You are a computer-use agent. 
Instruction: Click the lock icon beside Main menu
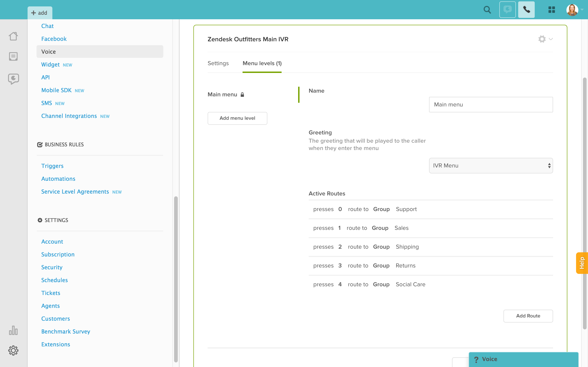[243, 95]
